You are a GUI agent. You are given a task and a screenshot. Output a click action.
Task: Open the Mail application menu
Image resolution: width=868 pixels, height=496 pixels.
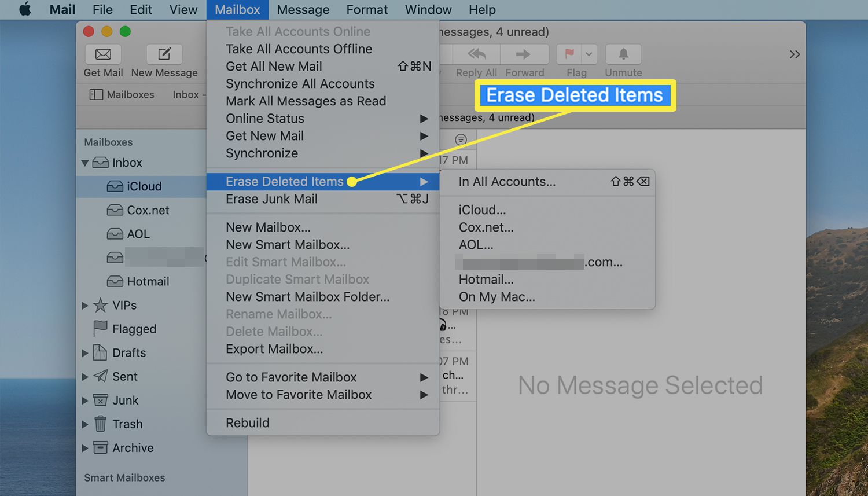coord(62,9)
